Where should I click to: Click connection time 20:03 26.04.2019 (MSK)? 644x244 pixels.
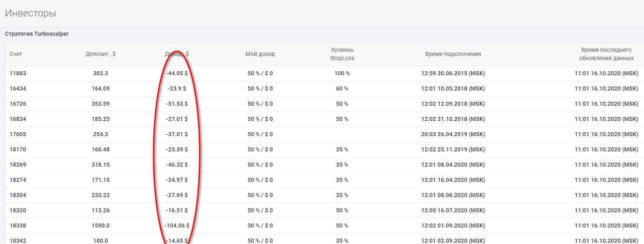click(453, 134)
